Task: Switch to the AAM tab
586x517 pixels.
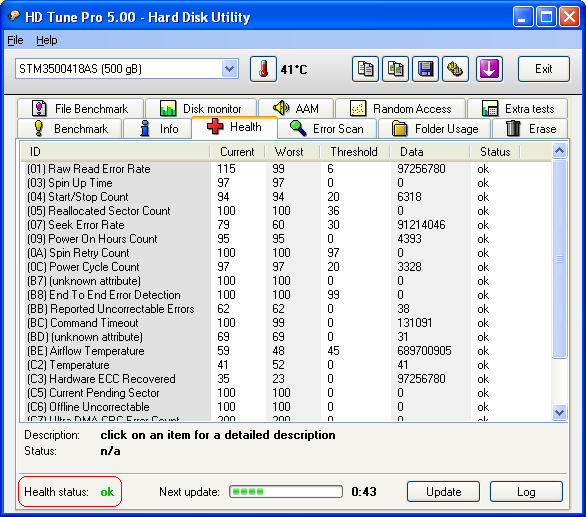Action: click(296, 109)
